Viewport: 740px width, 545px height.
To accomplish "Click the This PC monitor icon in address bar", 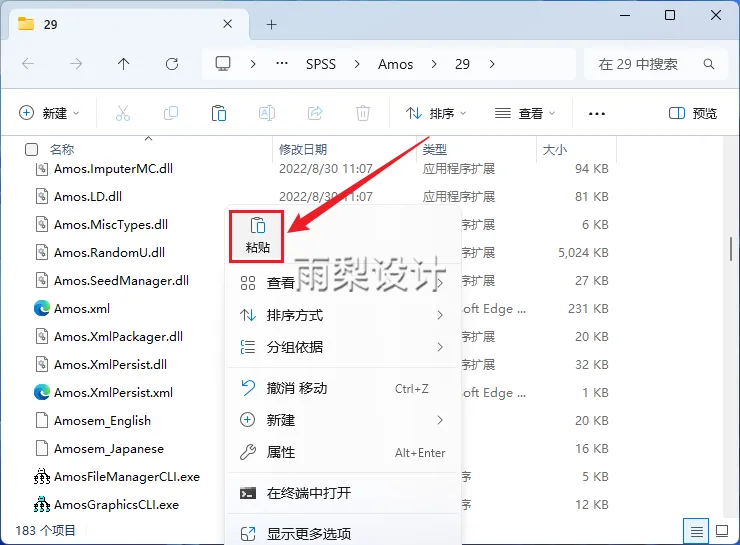I will pos(223,64).
